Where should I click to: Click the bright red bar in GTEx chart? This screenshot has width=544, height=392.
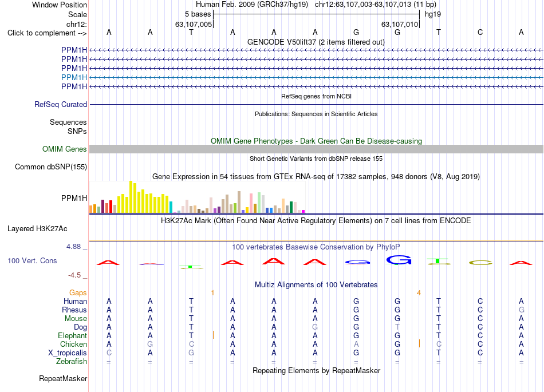(x=111, y=207)
